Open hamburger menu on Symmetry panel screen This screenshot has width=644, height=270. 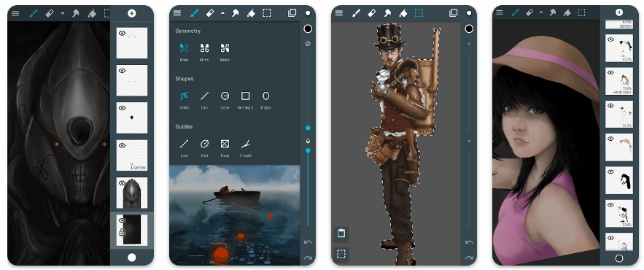(177, 13)
